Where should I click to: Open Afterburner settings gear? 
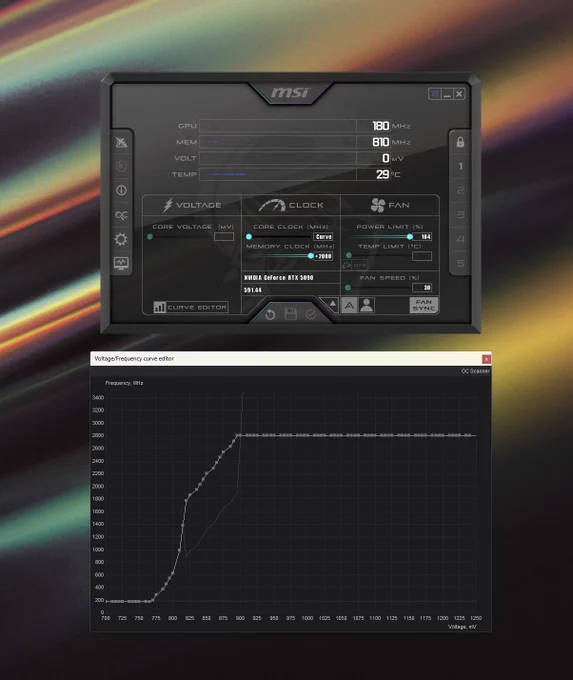click(121, 239)
